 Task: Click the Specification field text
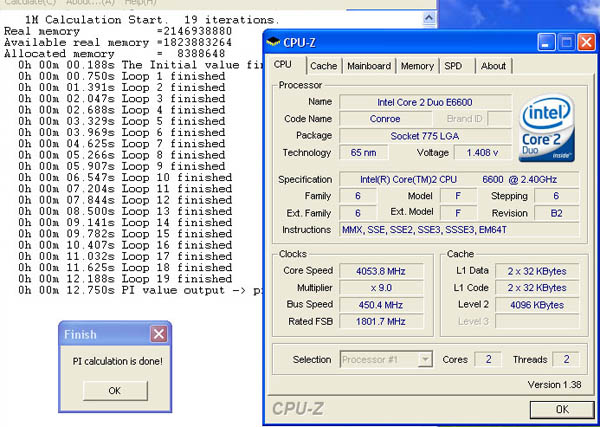459,179
